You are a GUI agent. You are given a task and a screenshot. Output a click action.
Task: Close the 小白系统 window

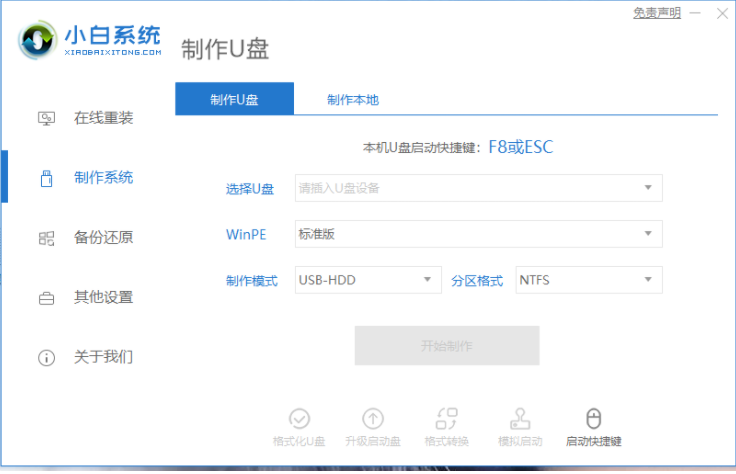pos(722,13)
